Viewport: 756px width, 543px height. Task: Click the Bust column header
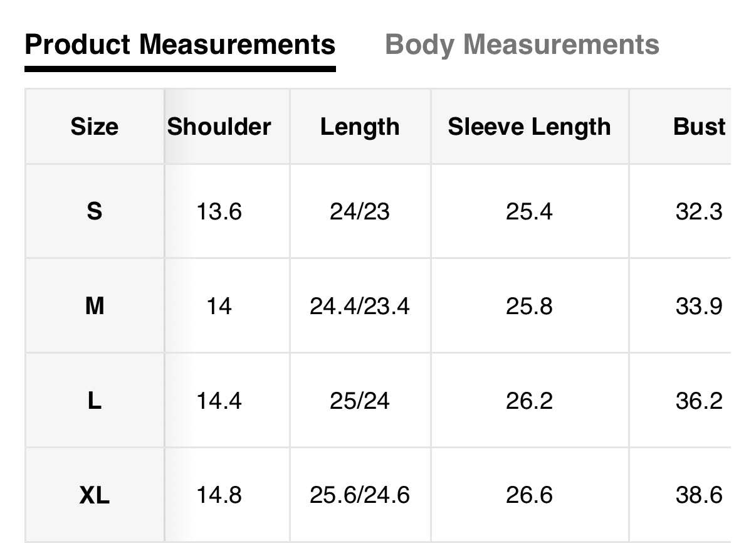pos(699,127)
